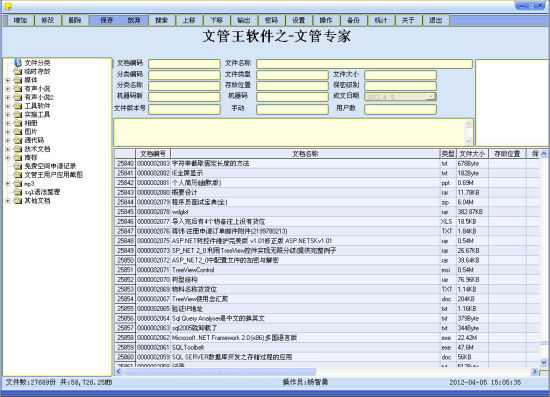Select the 有声小说 folder icon

(18, 89)
